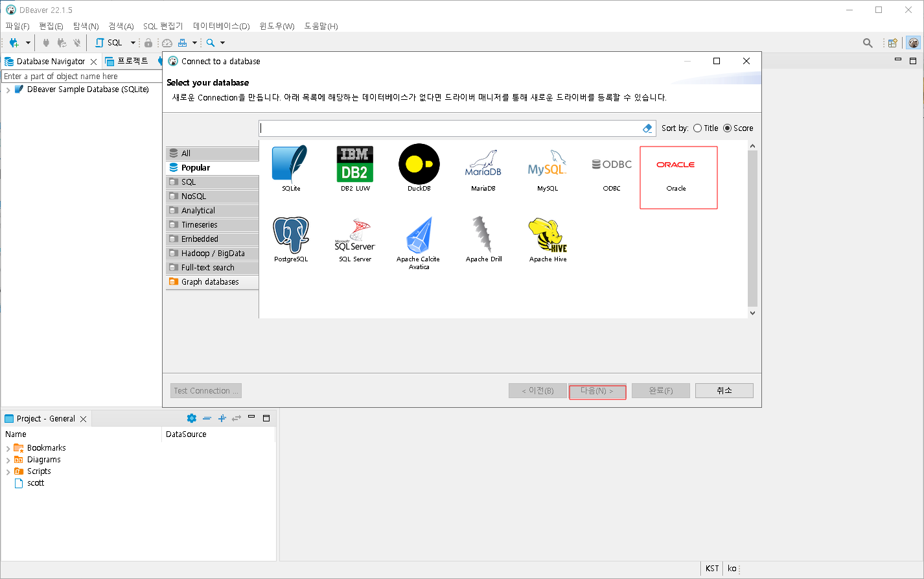Open the New Connection dropdown arrow
The width and height of the screenshot is (924, 579).
28,43
